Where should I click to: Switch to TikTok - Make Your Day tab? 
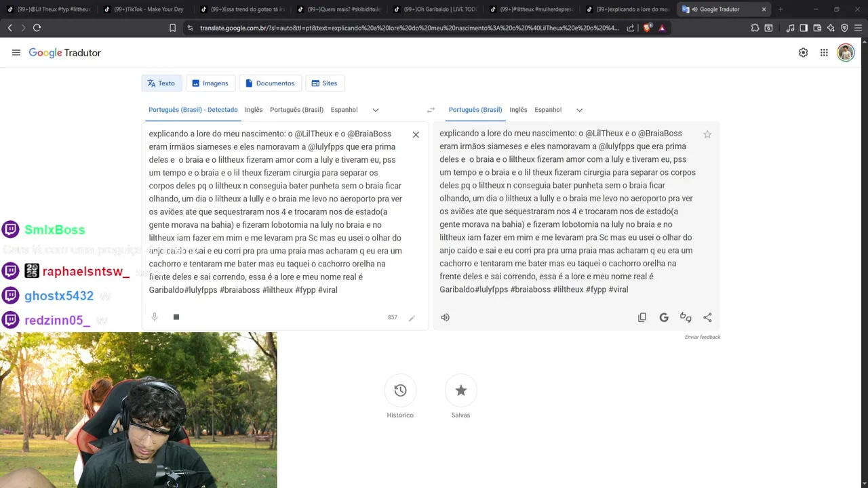click(x=145, y=9)
